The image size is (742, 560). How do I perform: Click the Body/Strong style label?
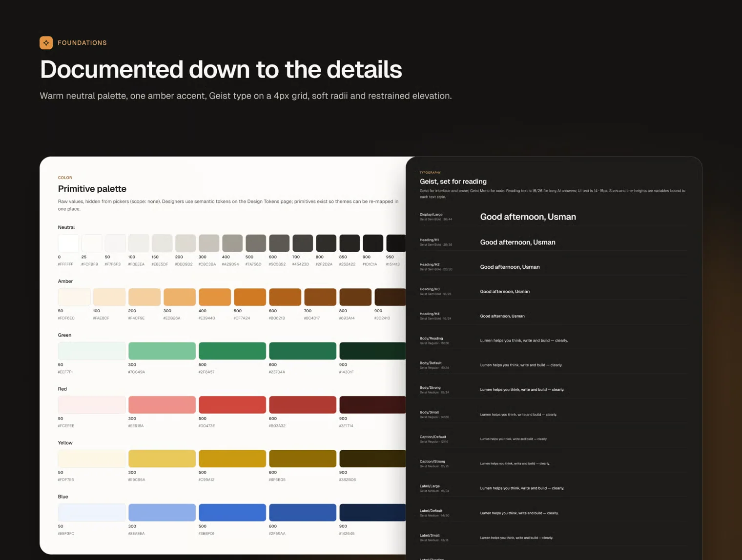430,387
